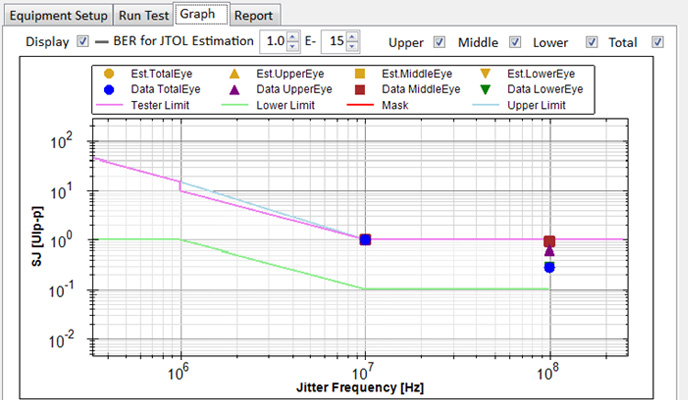The height and width of the screenshot is (400, 688).
Task: Click the SJ [UIp-p] axis label
Action: tap(37, 236)
